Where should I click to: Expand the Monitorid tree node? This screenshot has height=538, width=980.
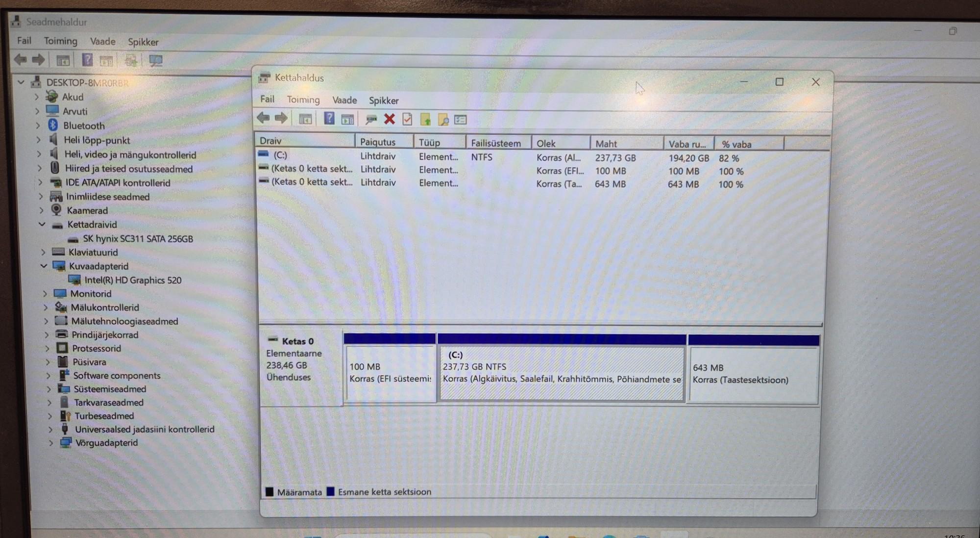tap(45, 294)
